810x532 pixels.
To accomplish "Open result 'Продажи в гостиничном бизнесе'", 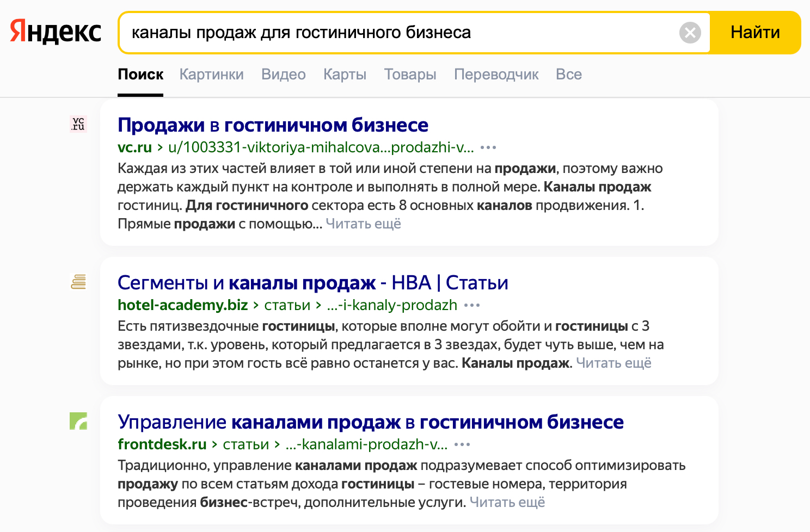I will pyautogui.click(x=273, y=125).
